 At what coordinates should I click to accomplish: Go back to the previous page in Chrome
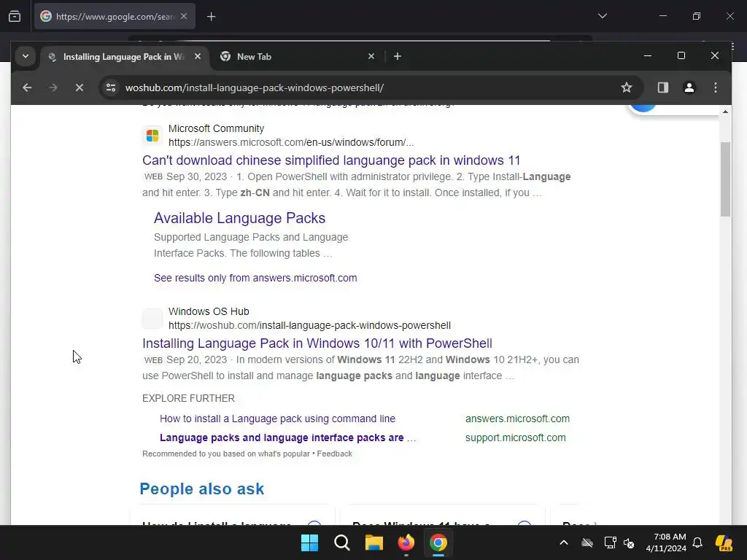(27, 87)
